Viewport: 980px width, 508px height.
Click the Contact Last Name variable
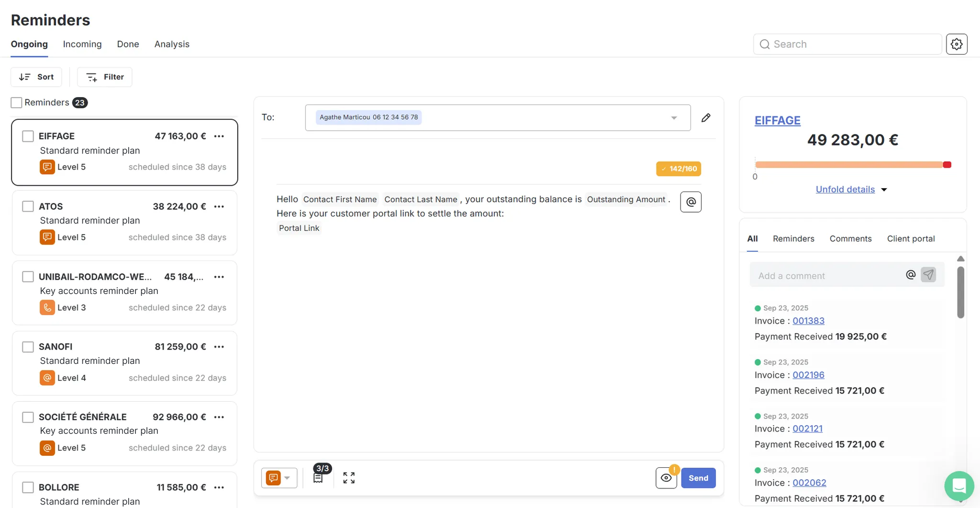pos(421,199)
